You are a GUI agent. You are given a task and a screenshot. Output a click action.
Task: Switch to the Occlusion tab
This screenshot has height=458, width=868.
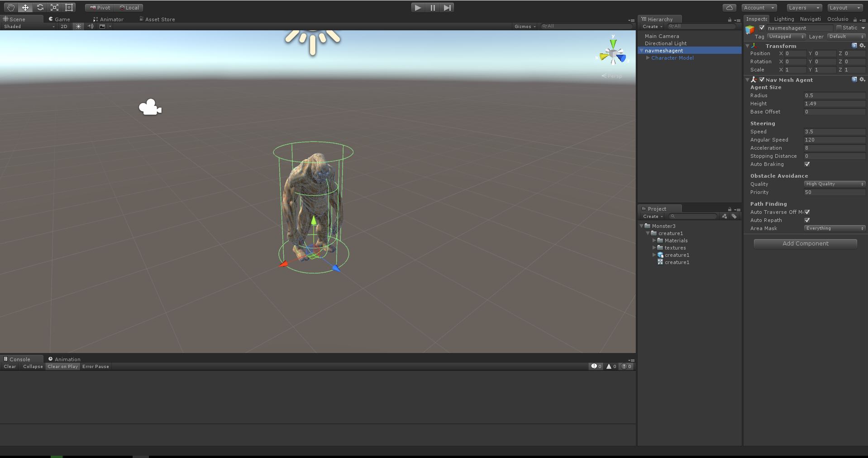pos(838,19)
